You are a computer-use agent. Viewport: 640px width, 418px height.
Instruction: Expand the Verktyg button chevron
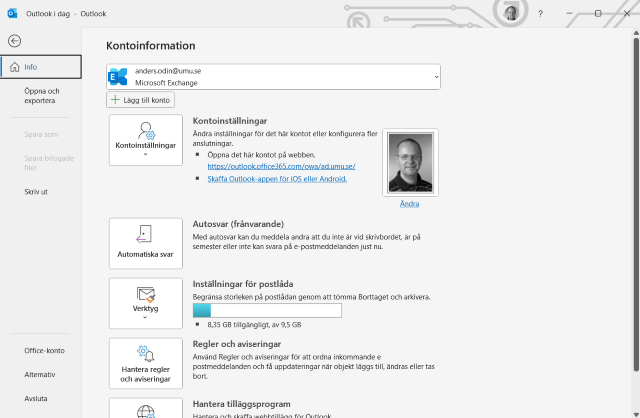point(145,317)
